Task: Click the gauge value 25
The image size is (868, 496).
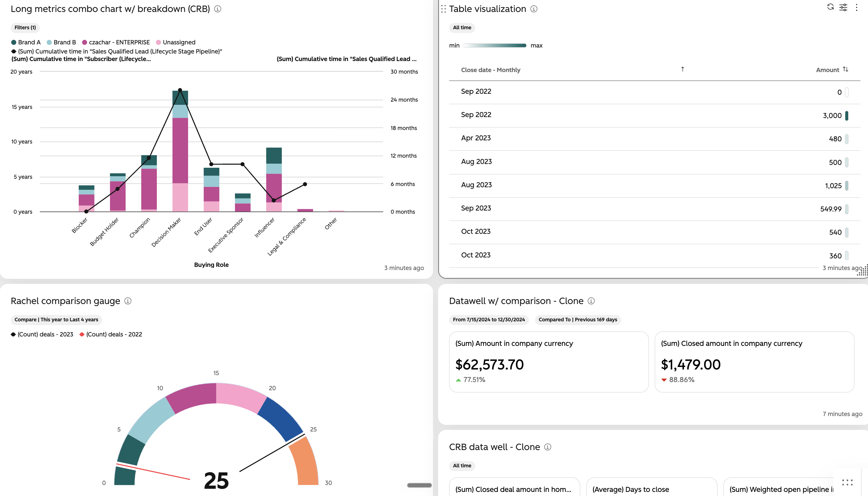Action: [x=216, y=480]
